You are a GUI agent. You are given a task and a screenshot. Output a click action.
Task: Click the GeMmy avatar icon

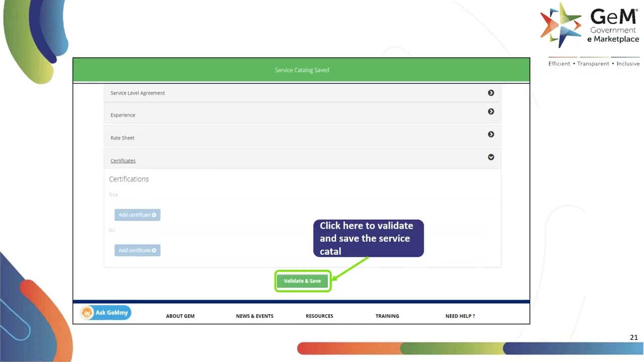88,313
